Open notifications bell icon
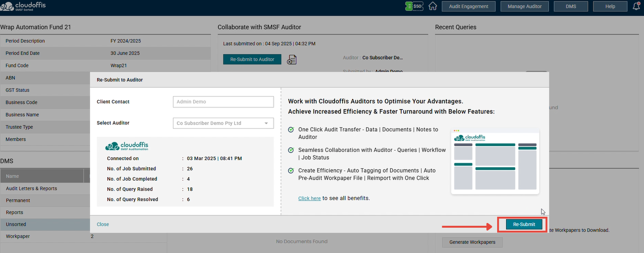The height and width of the screenshot is (253, 644). (636, 6)
